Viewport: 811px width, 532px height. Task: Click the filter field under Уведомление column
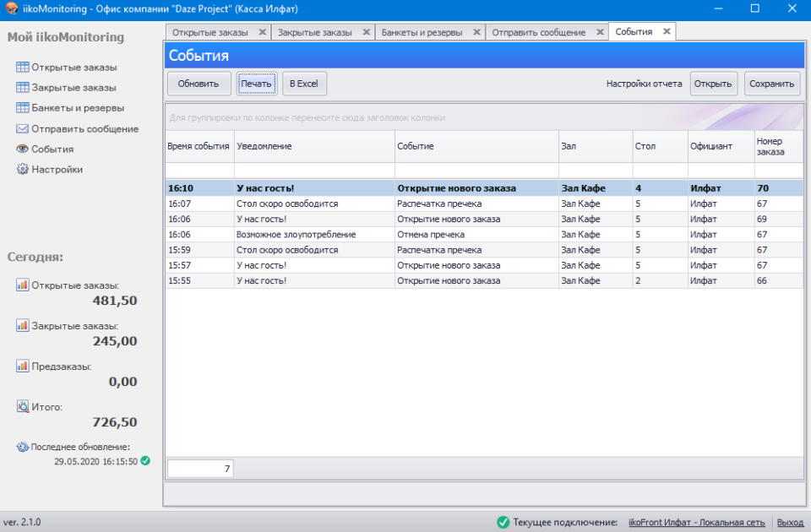click(x=314, y=170)
